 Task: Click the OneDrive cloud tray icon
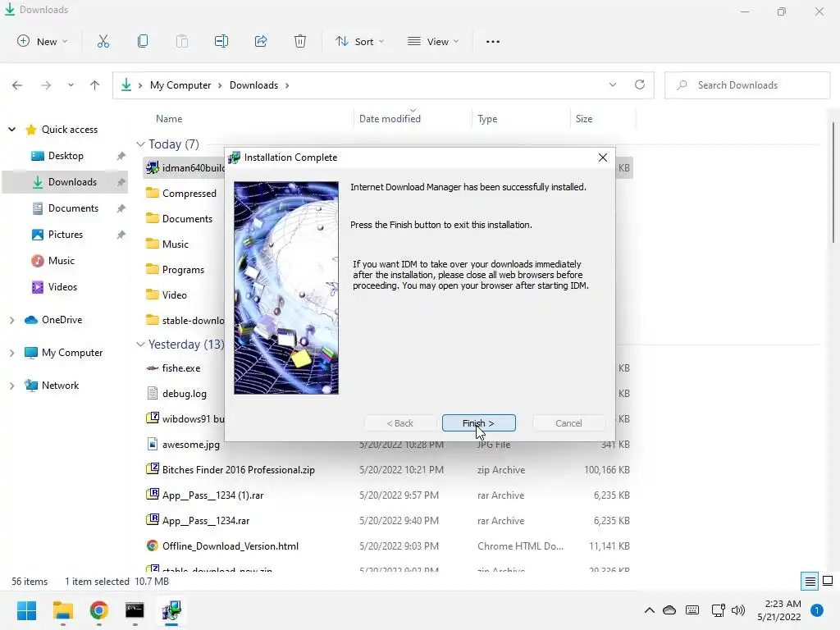point(669,609)
